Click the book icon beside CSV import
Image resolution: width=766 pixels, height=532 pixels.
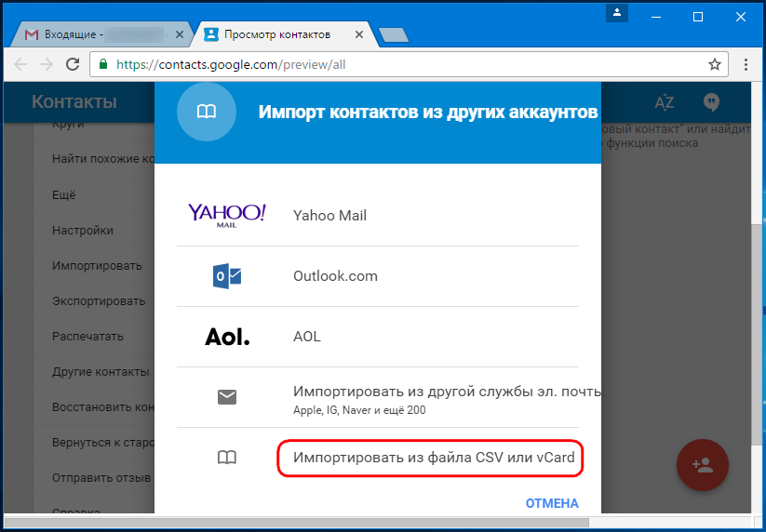227,458
